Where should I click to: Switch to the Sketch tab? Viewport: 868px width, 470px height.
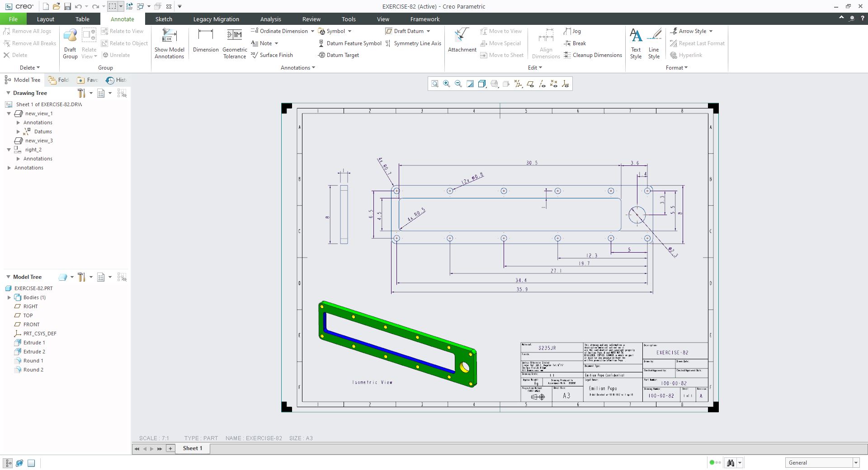[164, 19]
